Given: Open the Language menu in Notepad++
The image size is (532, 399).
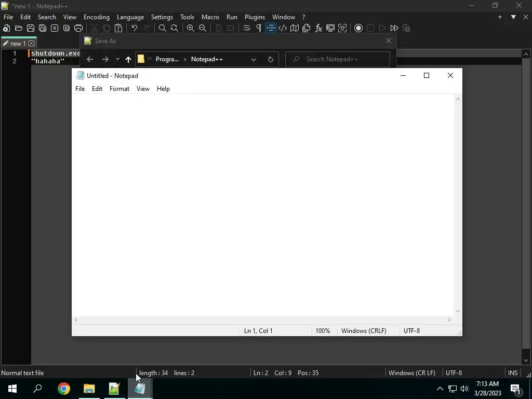Looking at the screenshot, I should tap(130, 17).
